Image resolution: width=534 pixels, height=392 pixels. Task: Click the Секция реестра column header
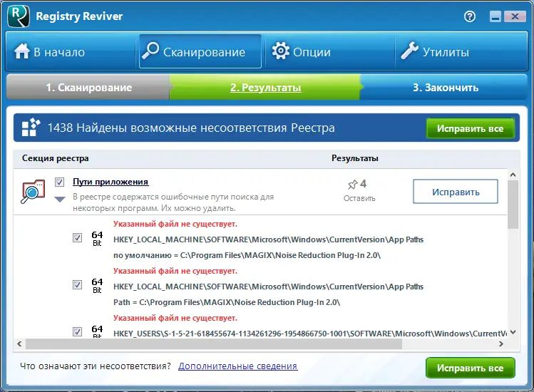point(56,158)
